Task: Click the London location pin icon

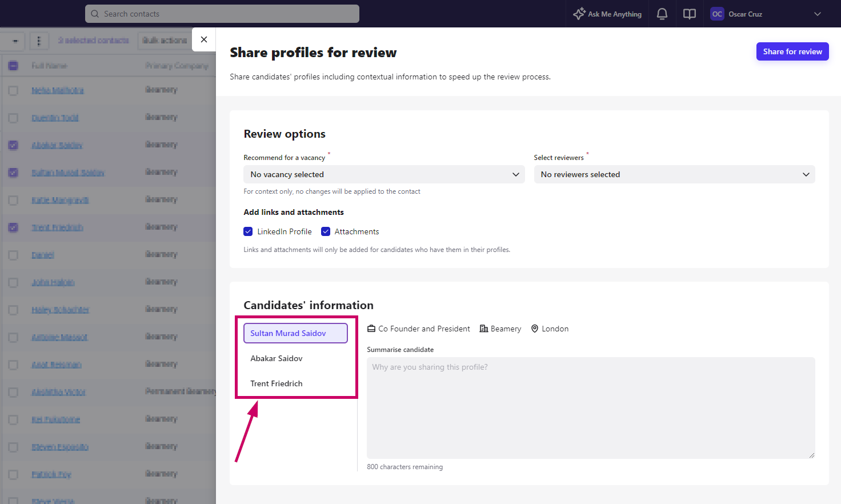Action: coord(535,329)
